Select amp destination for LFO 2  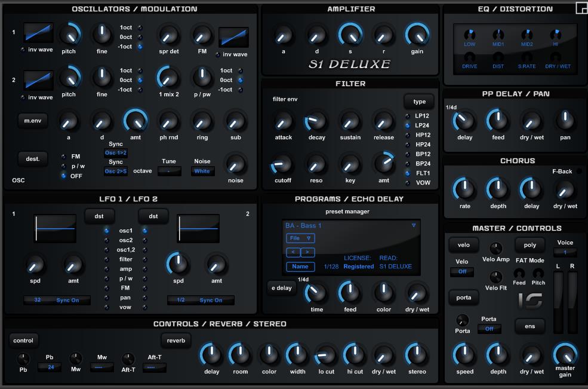[x=144, y=269]
